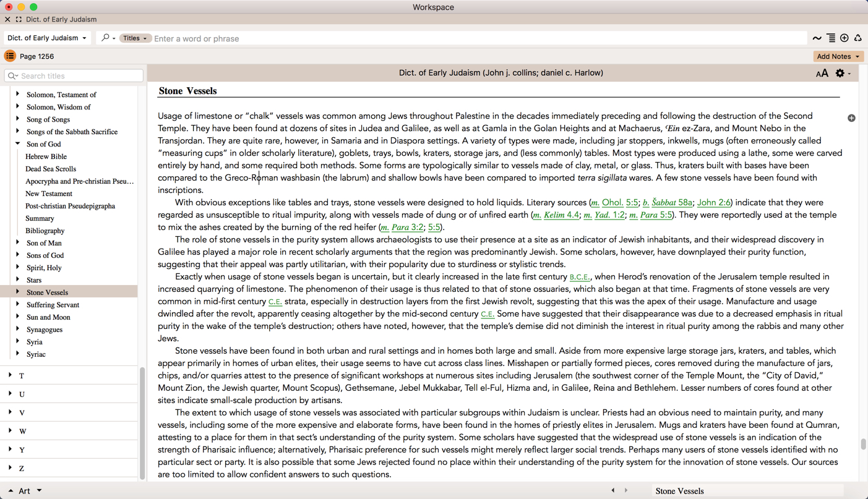Open the Stars entry
Screen dimensions: 868x499
(x=34, y=280)
